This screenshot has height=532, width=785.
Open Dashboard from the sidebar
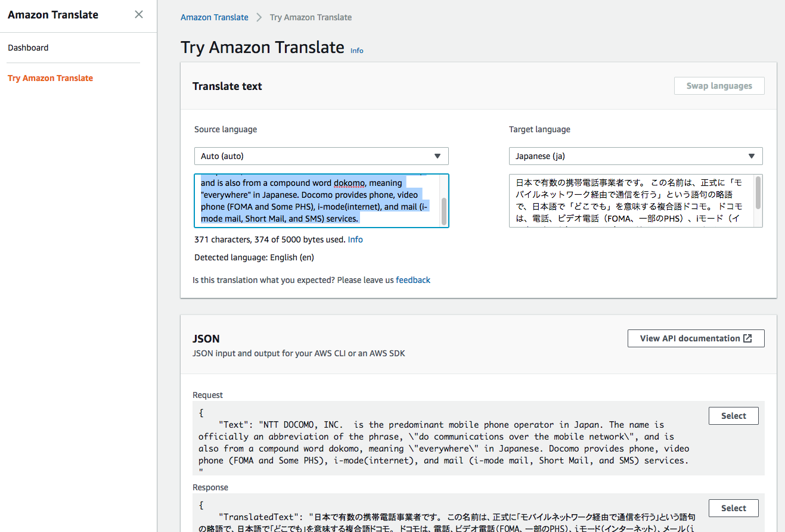28,48
